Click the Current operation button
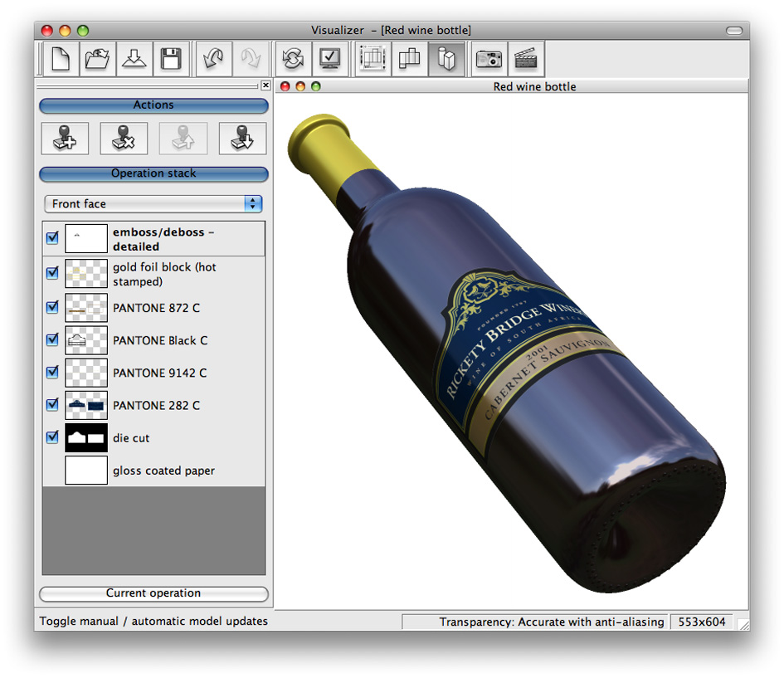784x678 pixels. (x=153, y=593)
